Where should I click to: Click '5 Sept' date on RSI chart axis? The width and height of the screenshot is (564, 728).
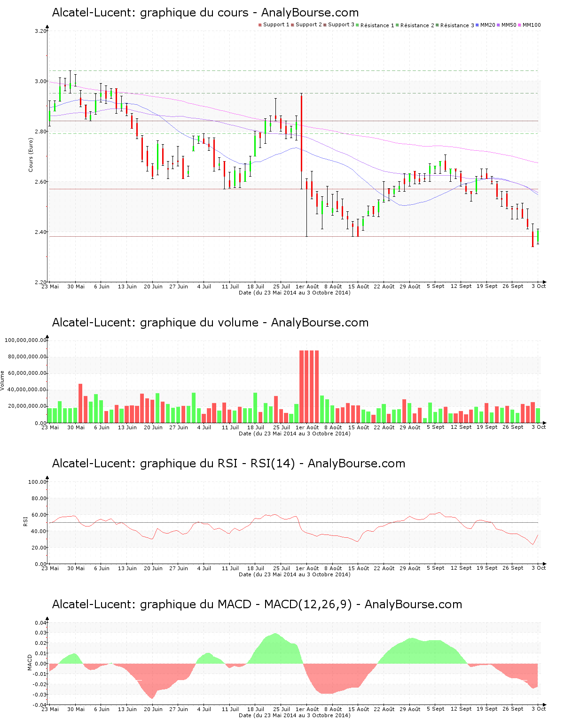click(x=435, y=568)
